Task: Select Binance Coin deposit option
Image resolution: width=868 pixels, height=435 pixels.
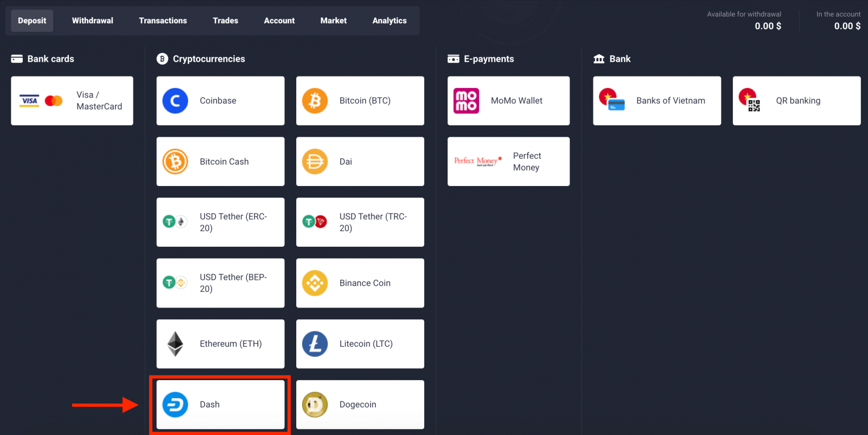Action: pos(360,283)
